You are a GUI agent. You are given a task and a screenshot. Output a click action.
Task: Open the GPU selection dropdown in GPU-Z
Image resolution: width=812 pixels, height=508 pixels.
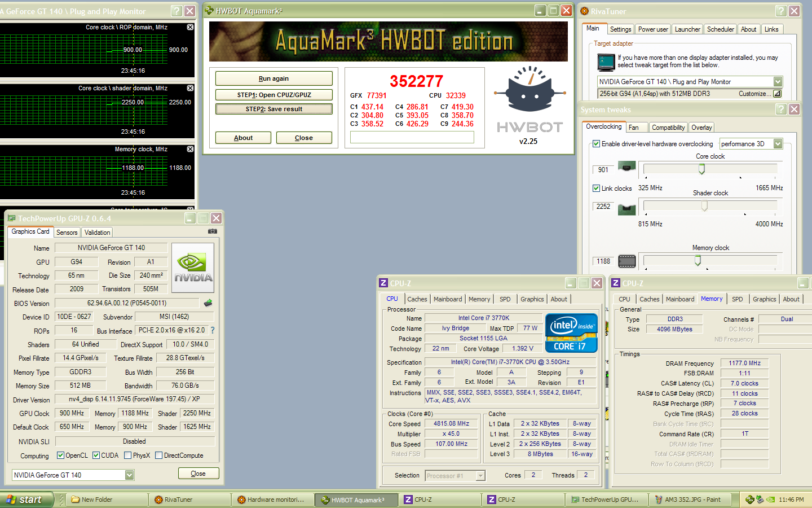(x=129, y=475)
